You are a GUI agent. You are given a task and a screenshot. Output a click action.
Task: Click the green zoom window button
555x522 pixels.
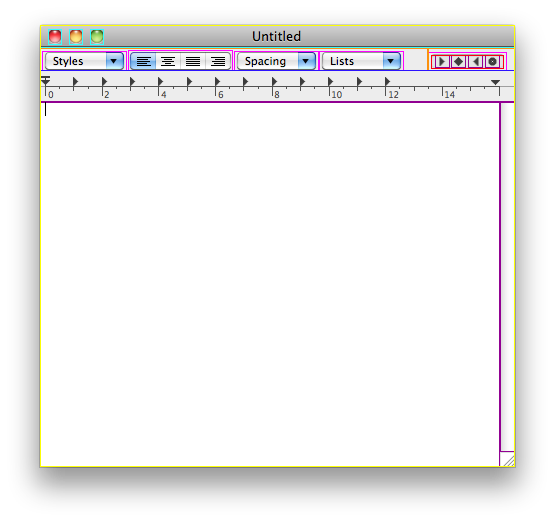point(97,36)
